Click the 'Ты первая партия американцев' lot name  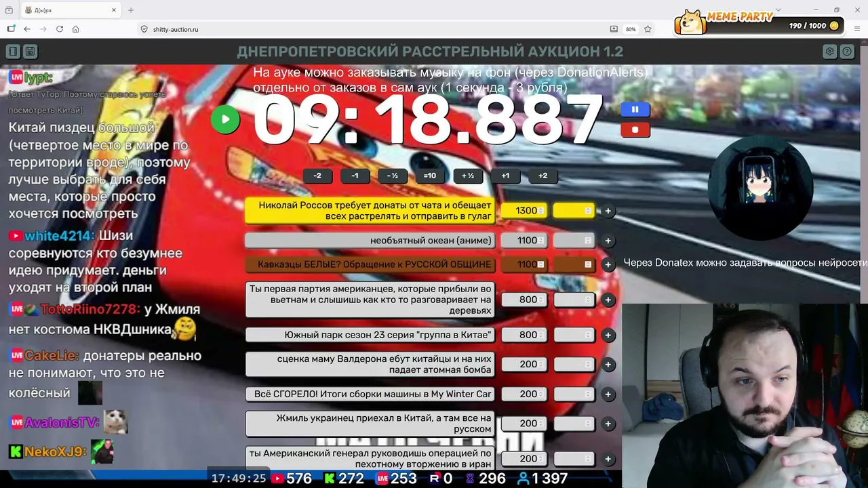pos(370,300)
